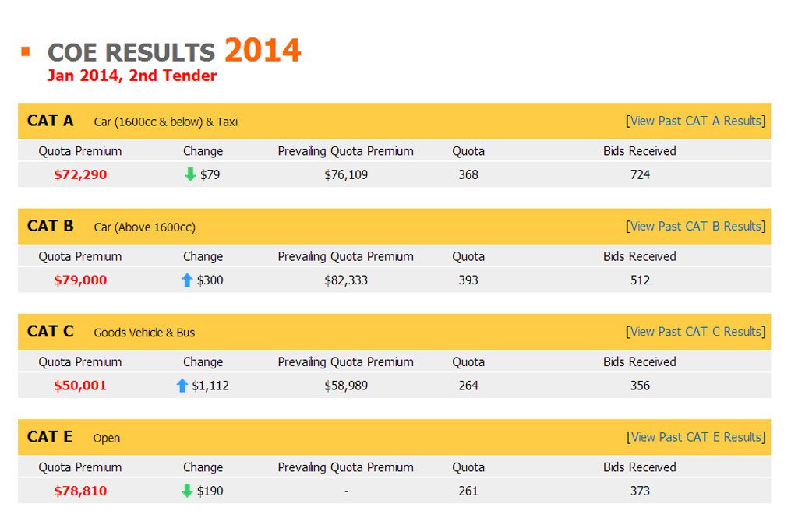Open View Past CAT A Results link
Screen dimensions: 798x532
coord(696,121)
